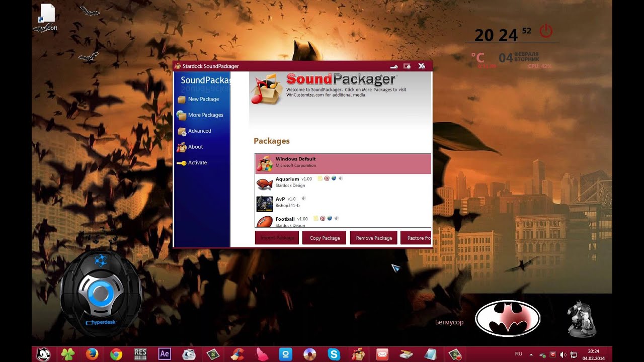Click the Import Package button
644x362 pixels.
(x=277, y=238)
